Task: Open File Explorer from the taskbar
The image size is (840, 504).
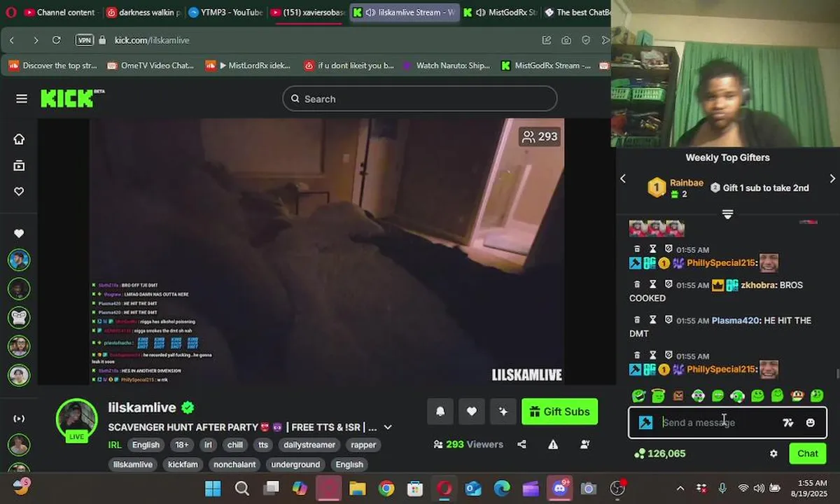Action: 357,488
